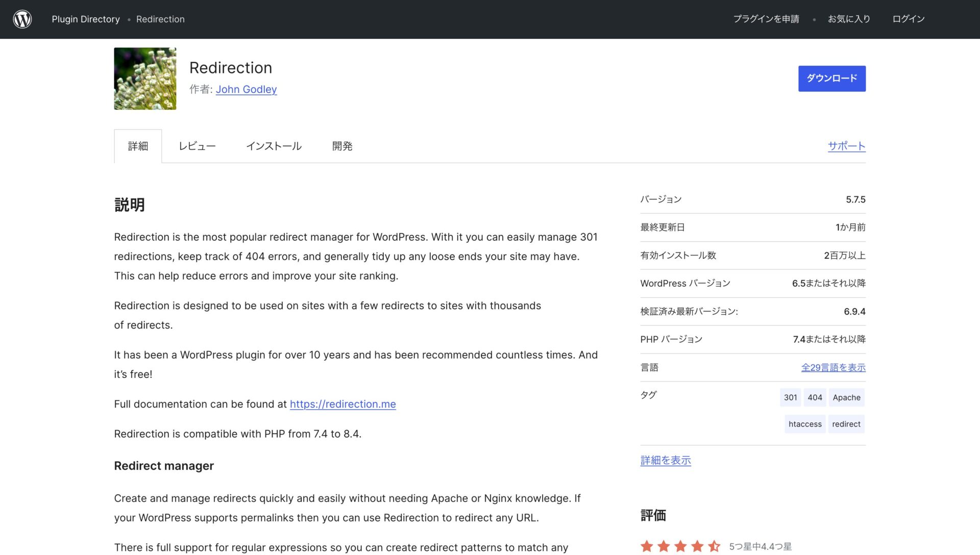Open the サポート link
The height and width of the screenshot is (555, 980).
[846, 146]
